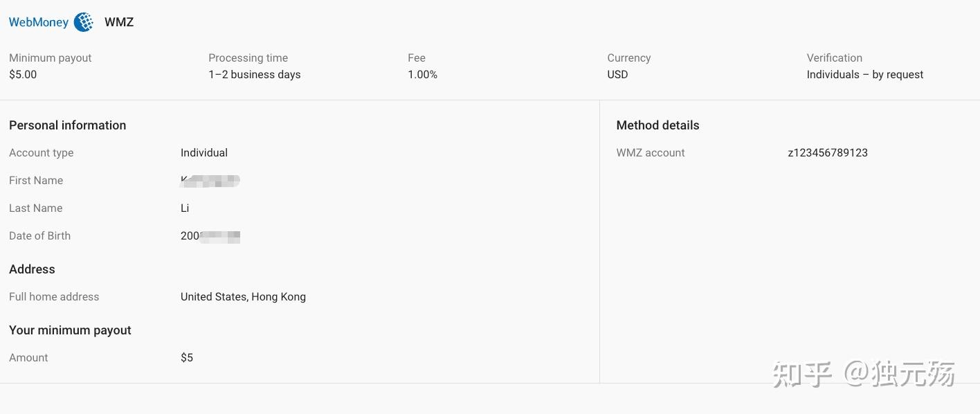Viewport: 980px width, 414px height.
Task: Click the WebMoney globe logo icon
Action: coord(84,22)
